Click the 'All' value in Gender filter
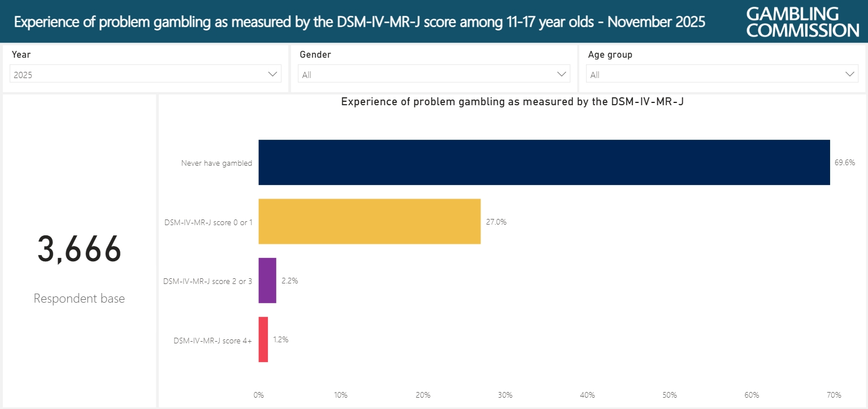868x409 pixels. click(306, 74)
